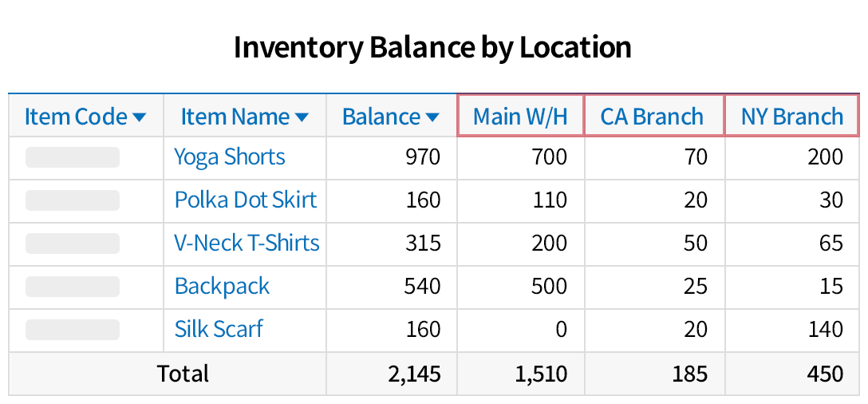Click the V-Neck T-Shirts item link
The image size is (868, 404).
247,243
